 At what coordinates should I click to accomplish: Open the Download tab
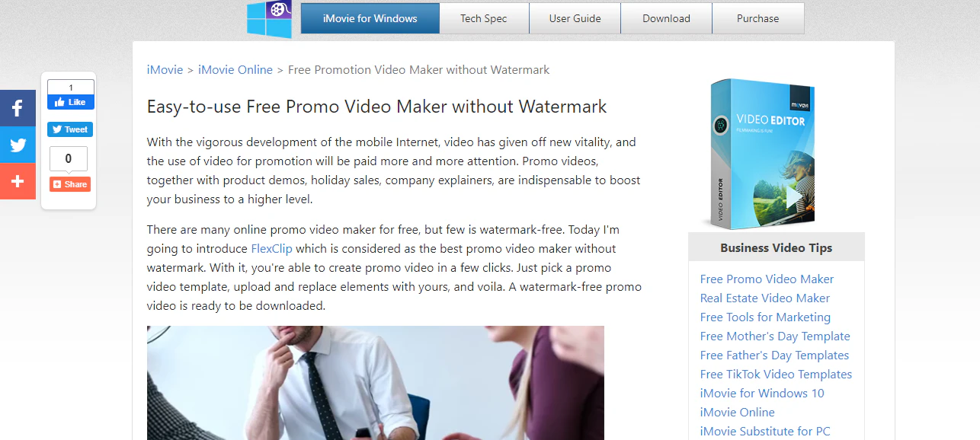(666, 18)
